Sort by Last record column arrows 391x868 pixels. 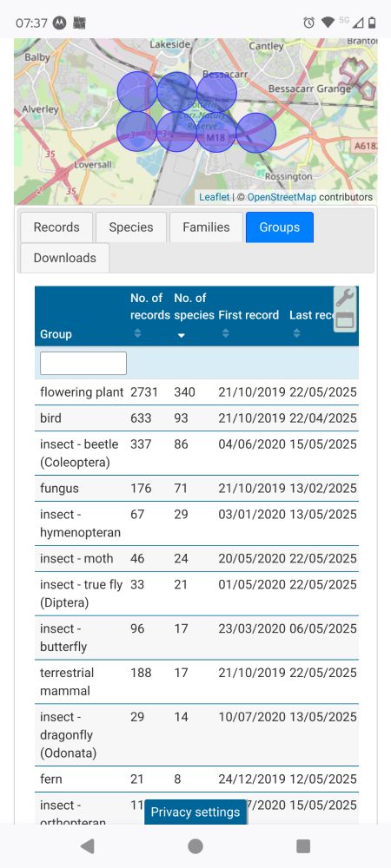[x=297, y=333]
